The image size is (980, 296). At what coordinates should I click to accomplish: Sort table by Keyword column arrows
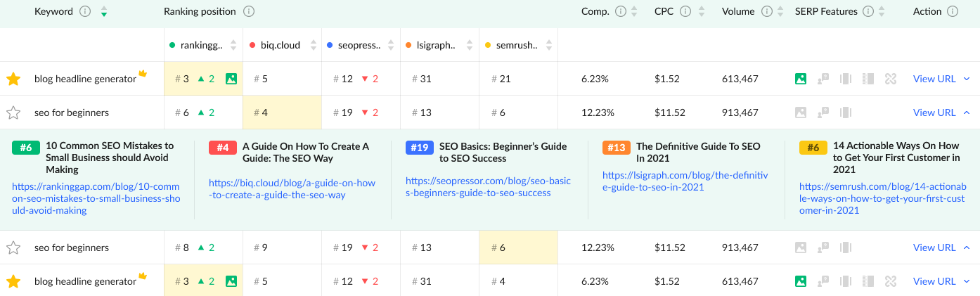pos(104,11)
